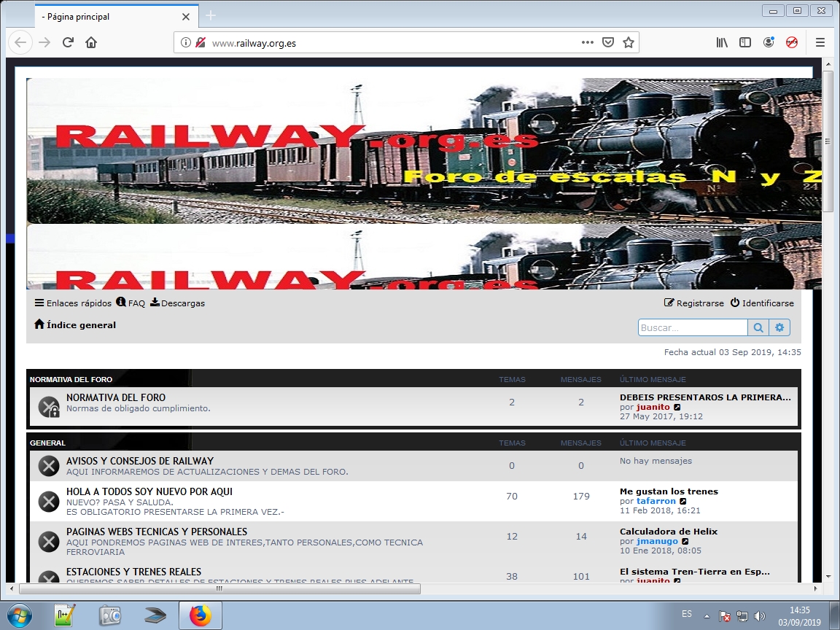Open the Descargas menu item
840x630 pixels.
click(x=178, y=303)
